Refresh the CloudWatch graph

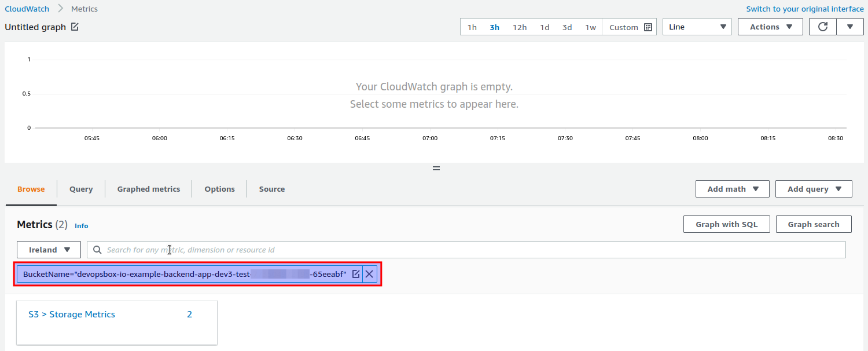pyautogui.click(x=822, y=26)
